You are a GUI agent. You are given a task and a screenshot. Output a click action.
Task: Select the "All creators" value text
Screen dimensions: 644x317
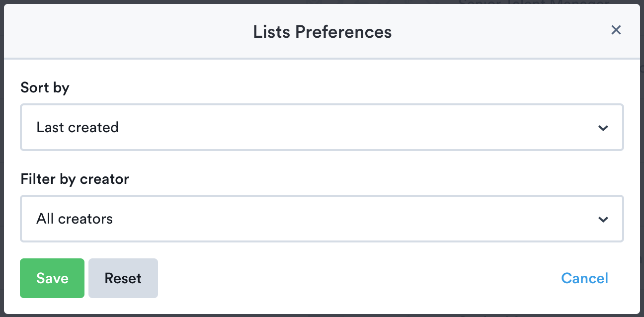pyautogui.click(x=75, y=219)
